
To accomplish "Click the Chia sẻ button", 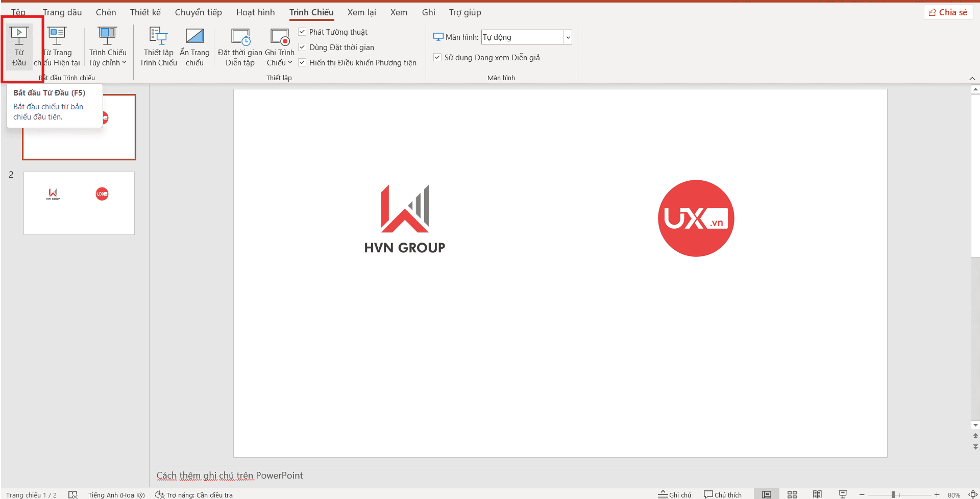I will (948, 12).
